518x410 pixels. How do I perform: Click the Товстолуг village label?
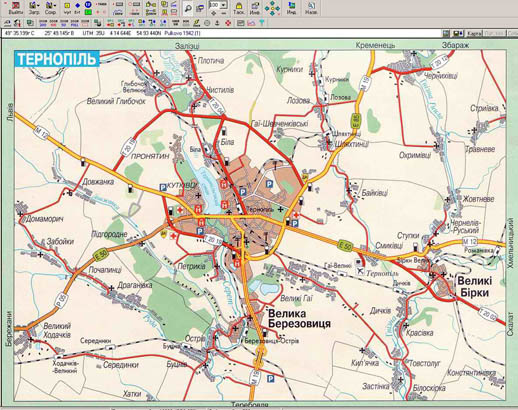click(x=424, y=363)
